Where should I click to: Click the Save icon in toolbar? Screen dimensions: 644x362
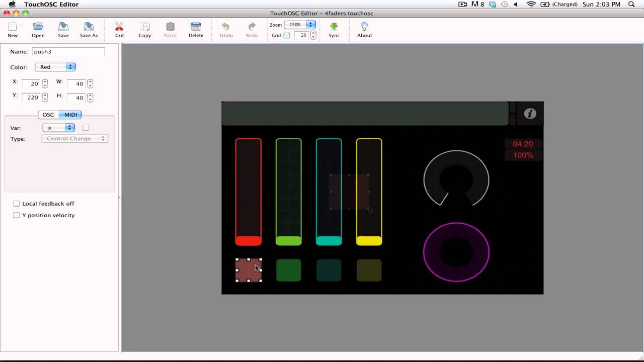63,27
